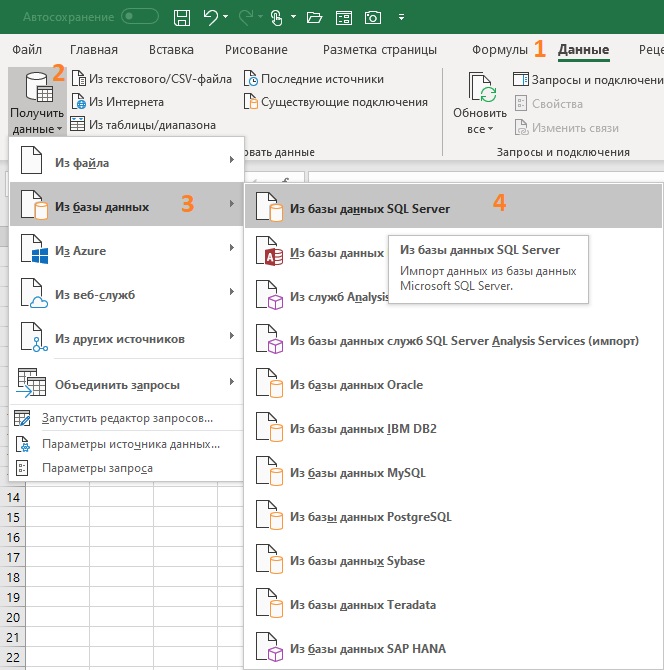Click Параметры источника данных menu entry
This screenshot has height=670, width=664.
(x=126, y=444)
